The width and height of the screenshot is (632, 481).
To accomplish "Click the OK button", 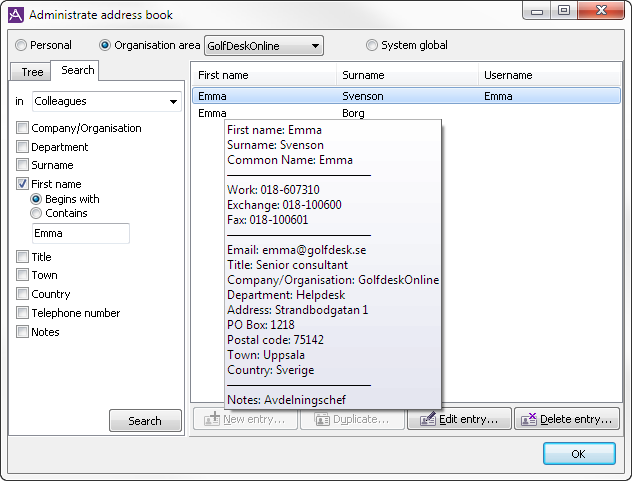I will pyautogui.click(x=579, y=454).
